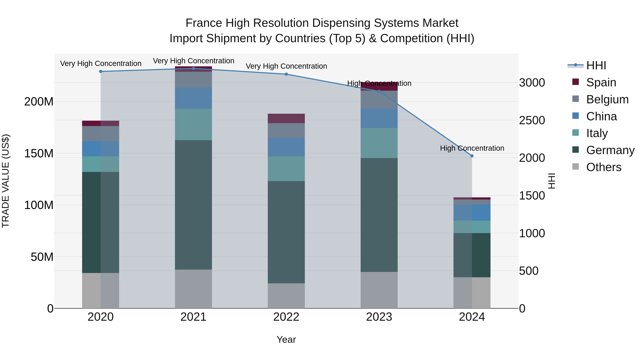
Task: Toggle the HHI legend entry
Action: pyautogui.click(x=587, y=65)
